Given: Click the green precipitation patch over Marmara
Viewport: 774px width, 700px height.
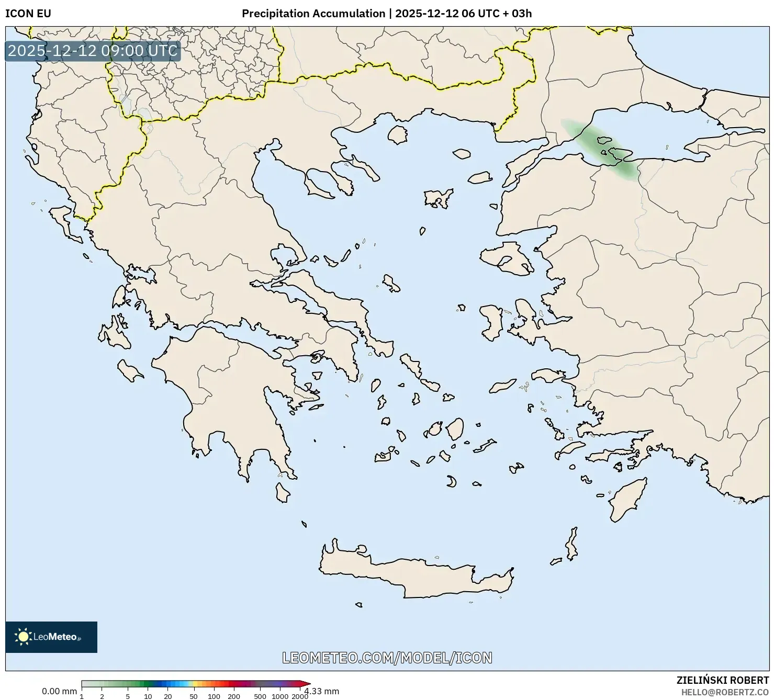Looking at the screenshot, I should 602,149.
